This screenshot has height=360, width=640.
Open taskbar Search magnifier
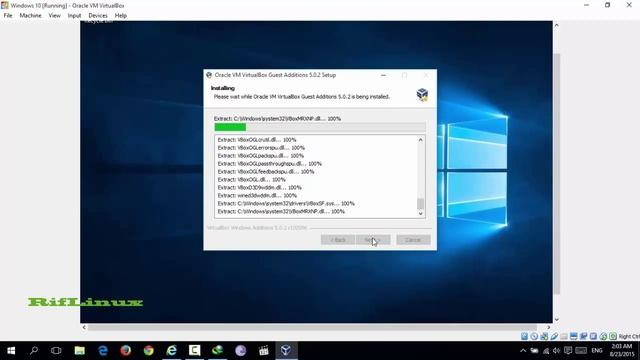34,351
